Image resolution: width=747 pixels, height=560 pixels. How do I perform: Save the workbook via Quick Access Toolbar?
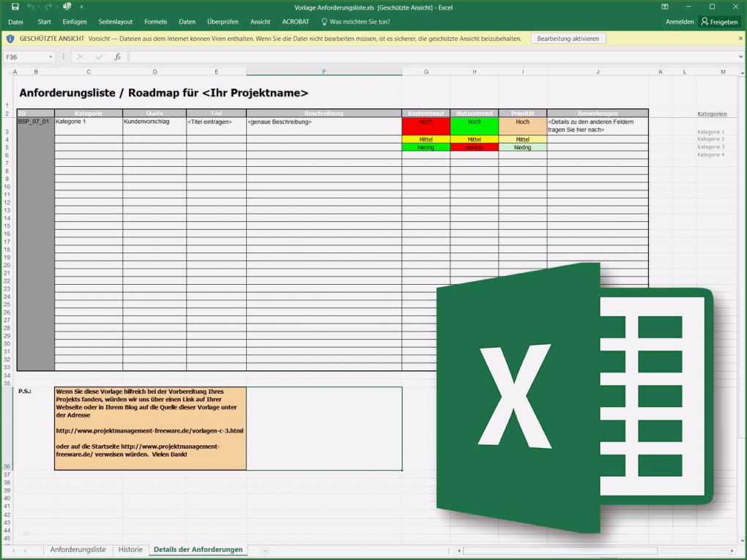tap(15, 7)
